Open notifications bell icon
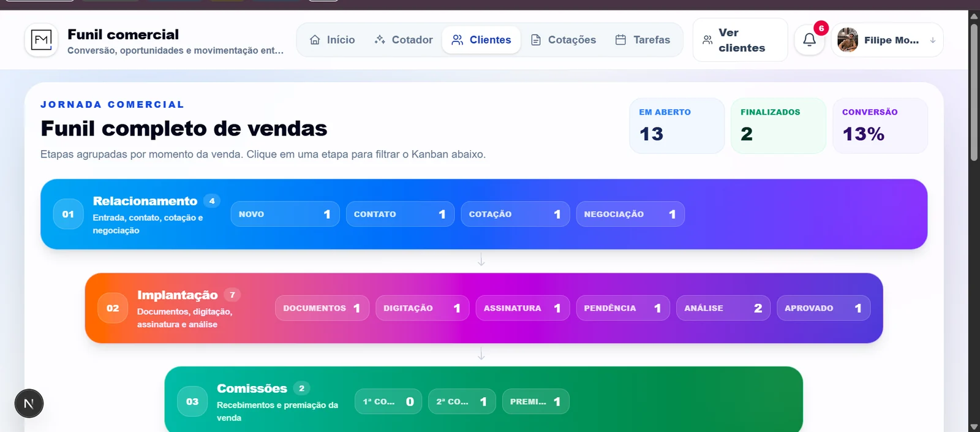The height and width of the screenshot is (432, 980). click(809, 40)
